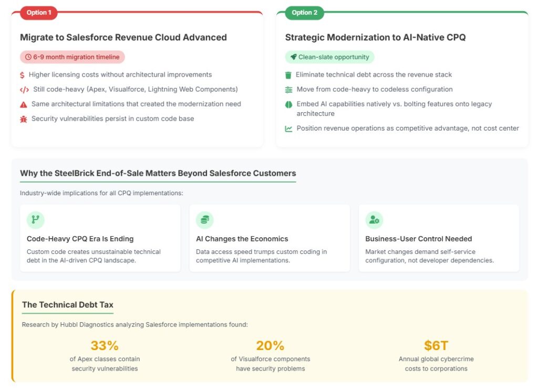
Task: Select the green 'Option 2' badge
Action: click(304, 13)
